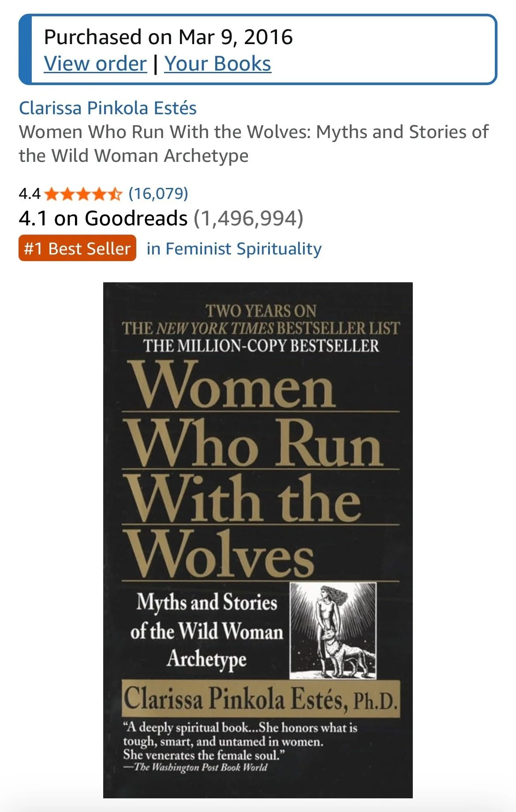Click the orange star rating icons
Screen dimensions: 516x812
(x=83, y=194)
